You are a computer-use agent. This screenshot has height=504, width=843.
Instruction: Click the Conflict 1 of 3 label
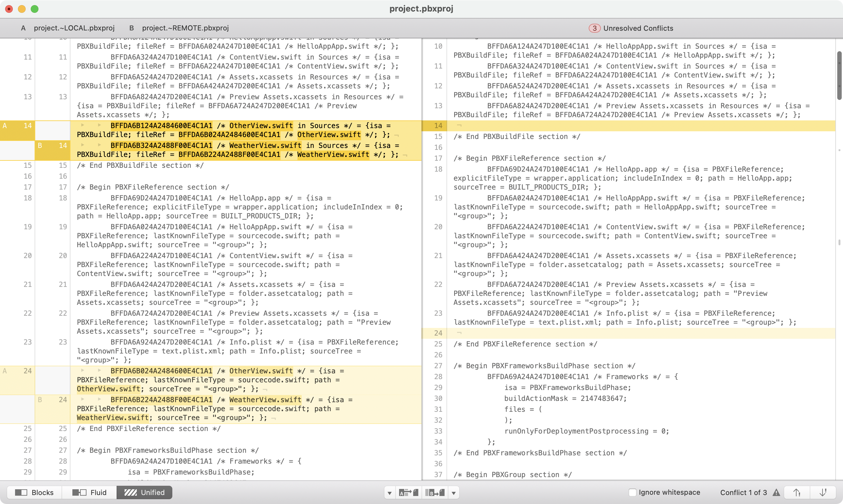pos(743,492)
